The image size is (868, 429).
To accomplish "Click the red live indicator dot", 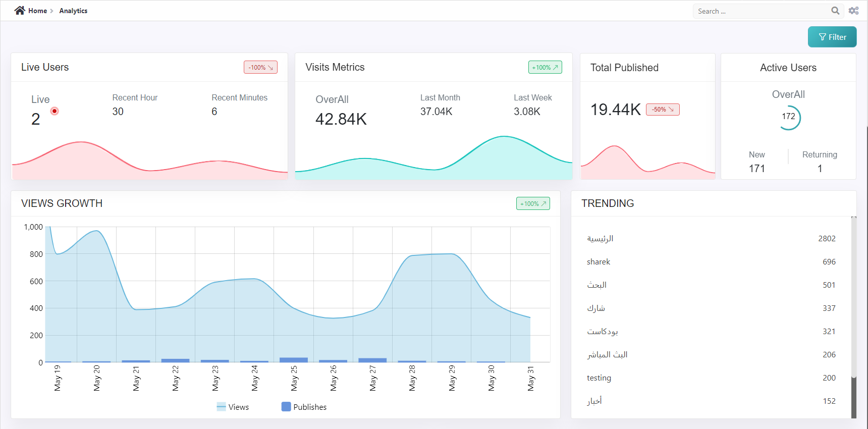I will click(55, 111).
